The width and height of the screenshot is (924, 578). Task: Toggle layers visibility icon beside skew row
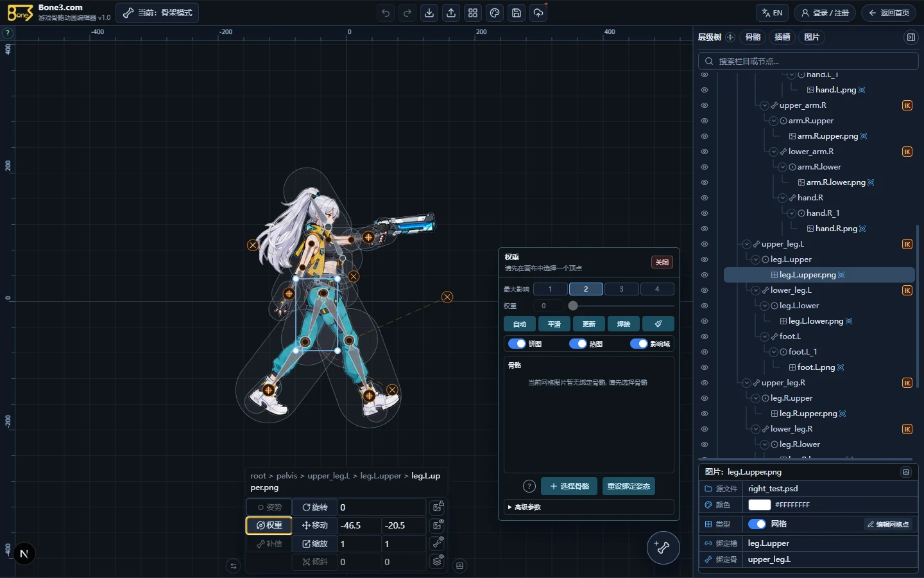coord(438,561)
